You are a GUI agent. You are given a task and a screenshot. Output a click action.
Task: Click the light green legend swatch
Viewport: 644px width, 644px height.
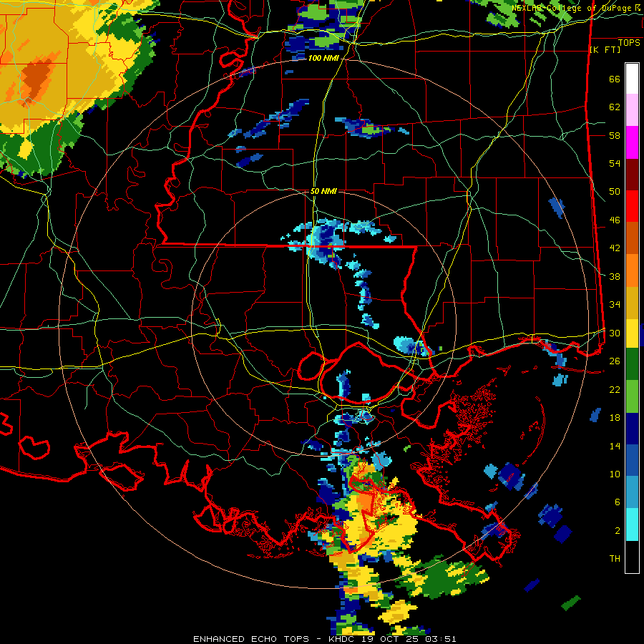click(632, 396)
